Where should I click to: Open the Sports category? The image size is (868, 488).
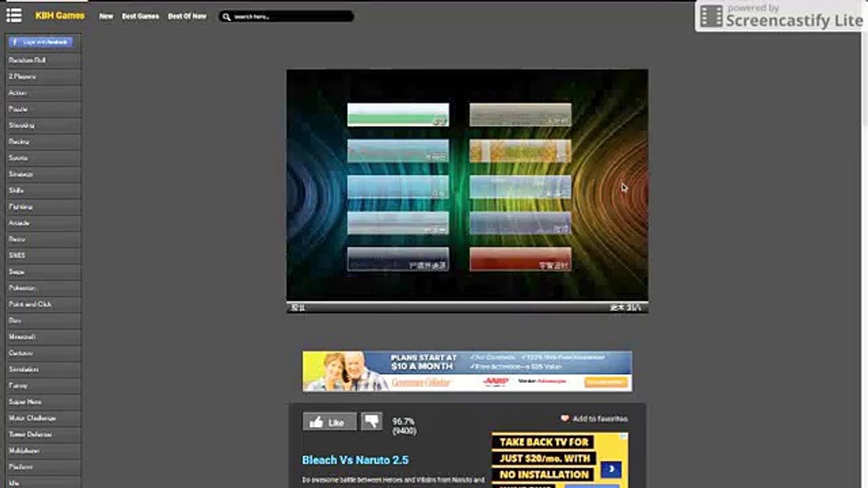point(43,158)
